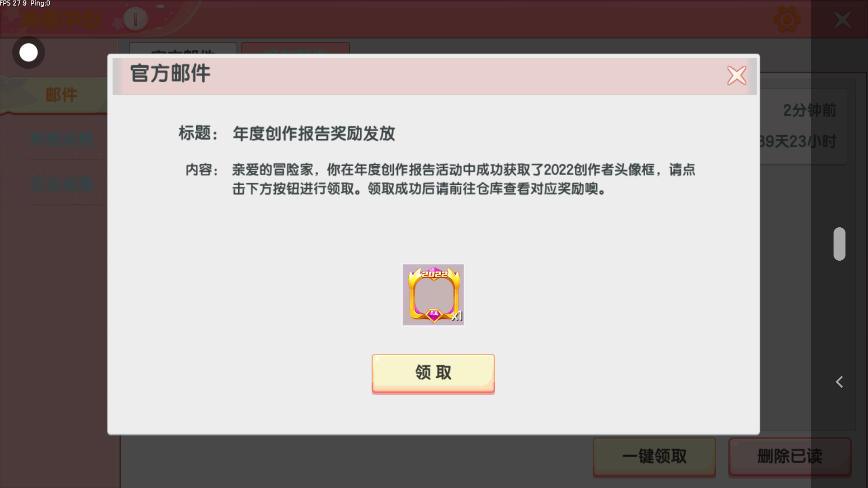Click the 2022 creator avatar frame reward
The width and height of the screenshot is (868, 488).
(433, 295)
